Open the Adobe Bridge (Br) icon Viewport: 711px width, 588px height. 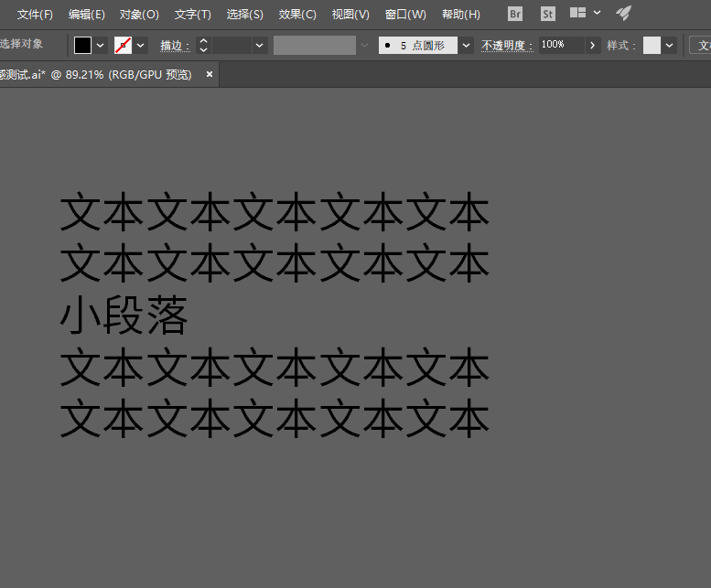tap(515, 14)
